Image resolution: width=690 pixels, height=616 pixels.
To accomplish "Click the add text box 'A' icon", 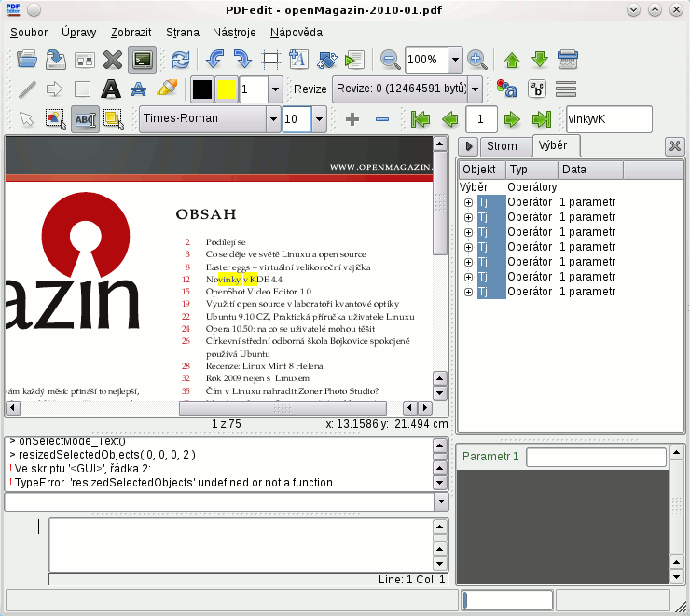I will coord(298,59).
